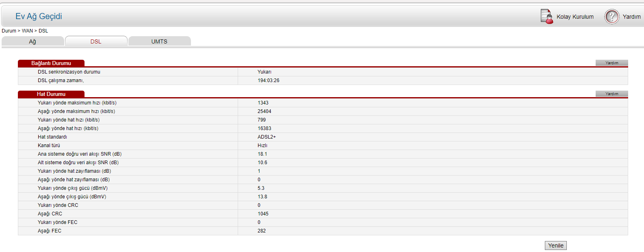Switch to the Ağ tab
Image resolution: width=644 pixels, height=252 pixels.
click(x=33, y=41)
